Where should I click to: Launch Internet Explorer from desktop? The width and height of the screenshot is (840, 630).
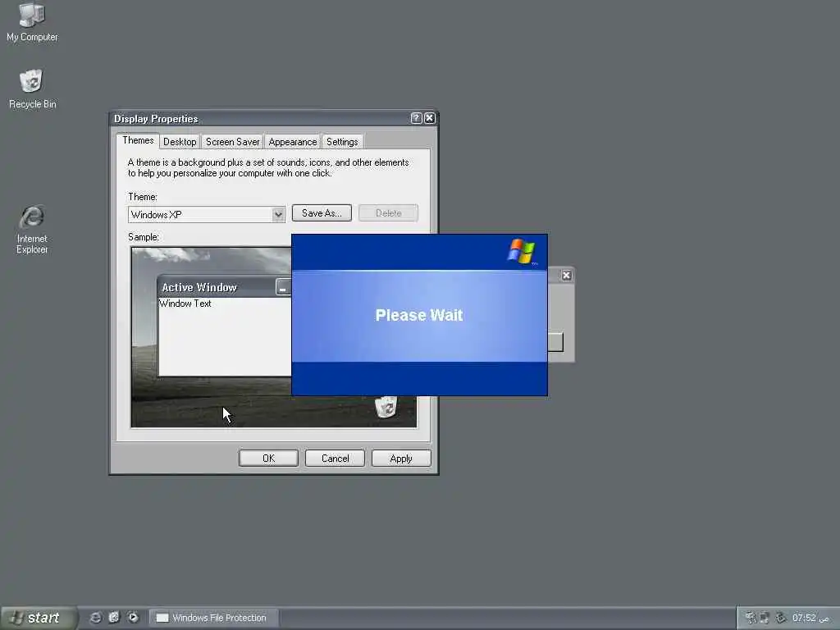click(32, 230)
